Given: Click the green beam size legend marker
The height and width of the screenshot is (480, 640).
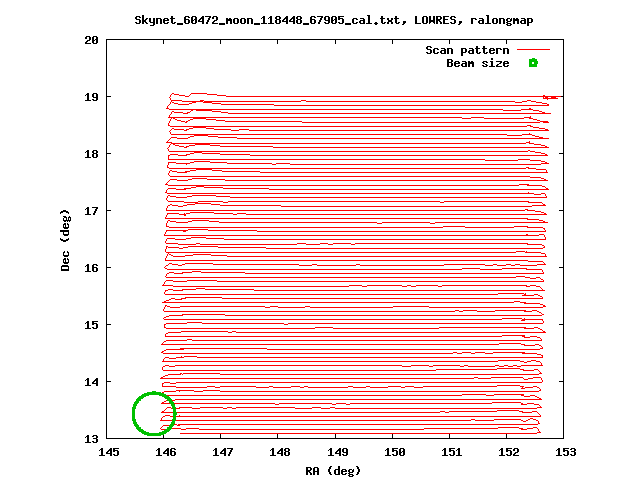Looking at the screenshot, I should pyautogui.click(x=533, y=63).
